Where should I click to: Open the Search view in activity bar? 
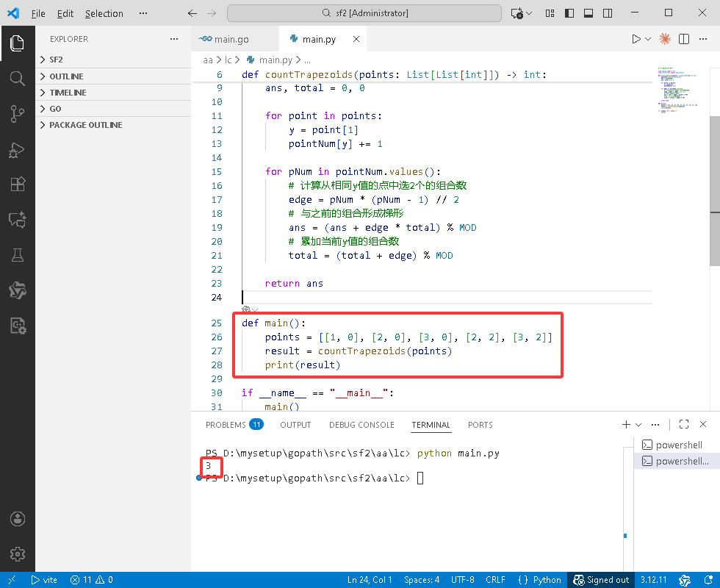coord(18,79)
